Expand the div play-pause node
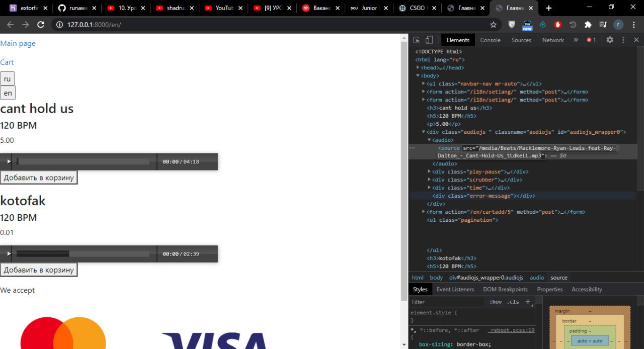This screenshot has height=349, width=644. pyautogui.click(x=429, y=171)
